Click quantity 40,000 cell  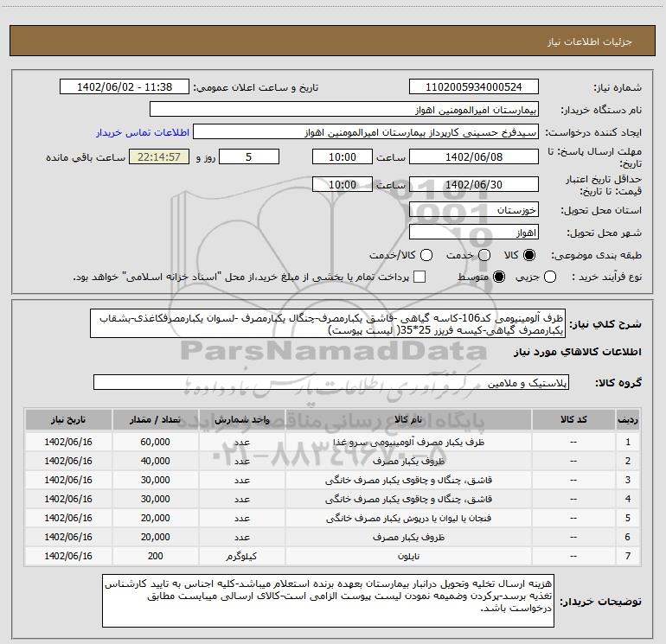[x=155, y=461]
